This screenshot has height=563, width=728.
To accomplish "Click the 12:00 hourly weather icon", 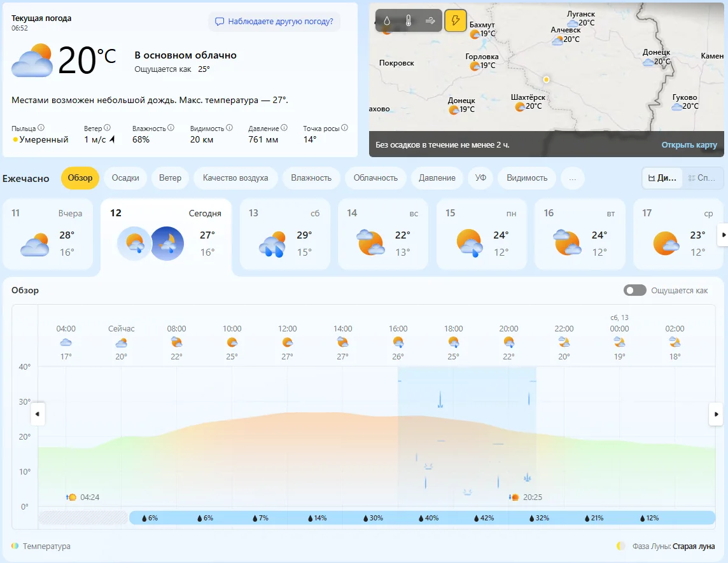I will coord(288,342).
